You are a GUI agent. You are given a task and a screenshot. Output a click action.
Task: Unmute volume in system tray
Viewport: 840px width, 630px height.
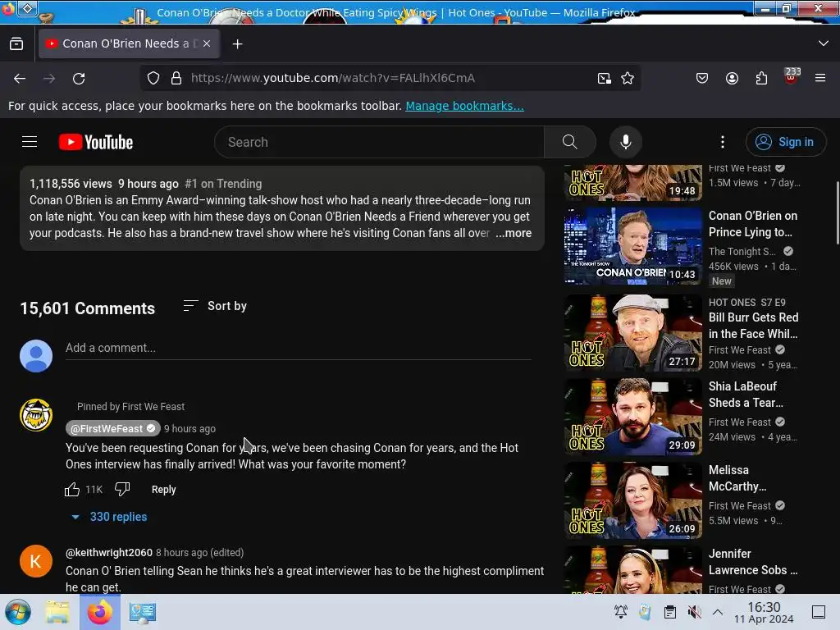click(694, 612)
